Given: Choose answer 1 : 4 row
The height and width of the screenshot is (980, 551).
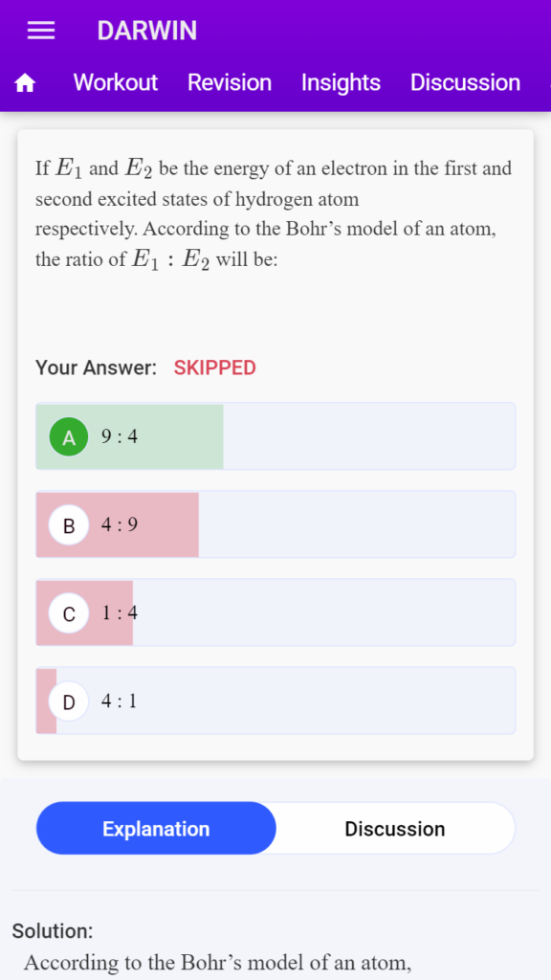Looking at the screenshot, I should click(275, 612).
